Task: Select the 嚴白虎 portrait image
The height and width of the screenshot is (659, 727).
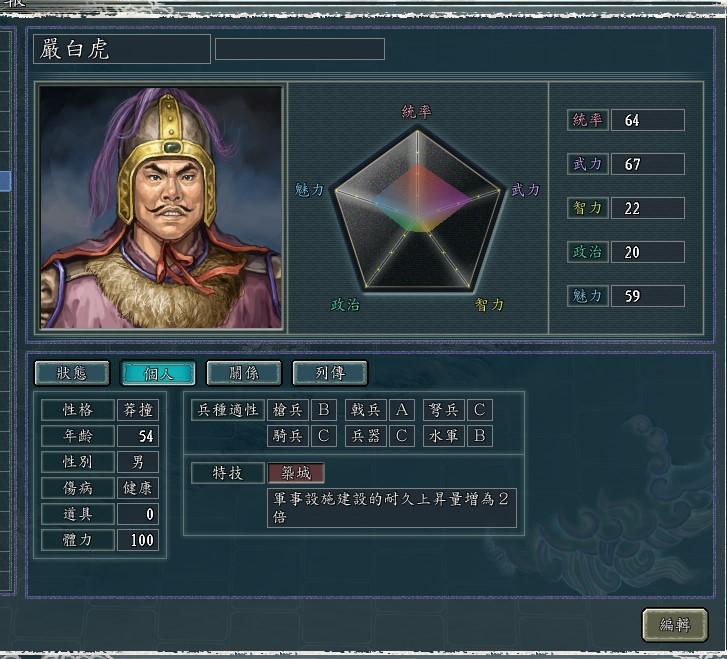Action: (161, 207)
